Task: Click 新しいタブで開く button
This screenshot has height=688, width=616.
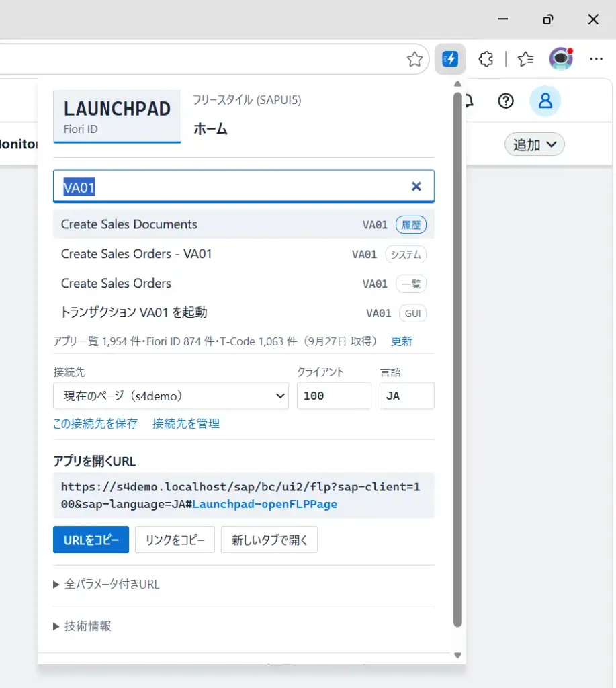Action: coord(269,540)
